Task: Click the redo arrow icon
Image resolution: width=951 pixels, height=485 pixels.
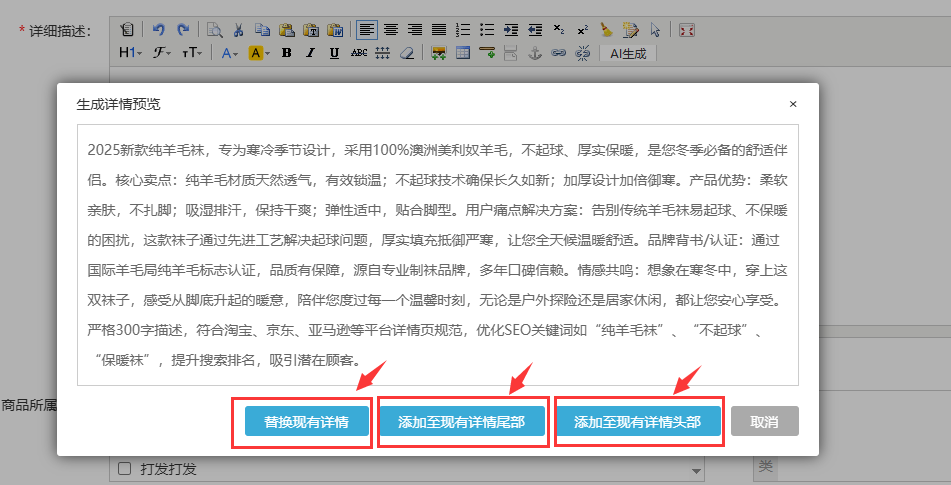Action: pos(181,30)
